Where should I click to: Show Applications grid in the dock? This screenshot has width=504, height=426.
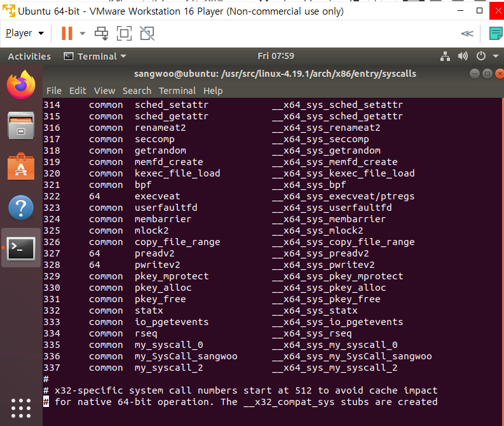click(x=21, y=408)
